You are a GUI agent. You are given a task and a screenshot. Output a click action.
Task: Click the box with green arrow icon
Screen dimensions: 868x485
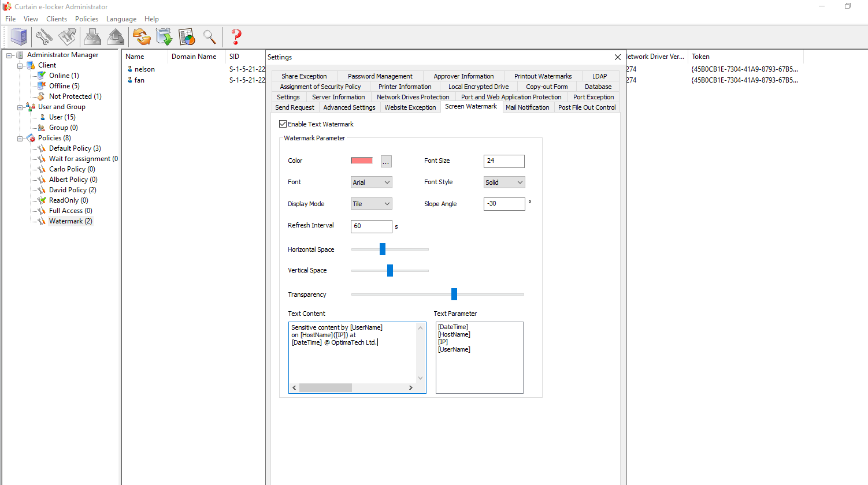(164, 37)
